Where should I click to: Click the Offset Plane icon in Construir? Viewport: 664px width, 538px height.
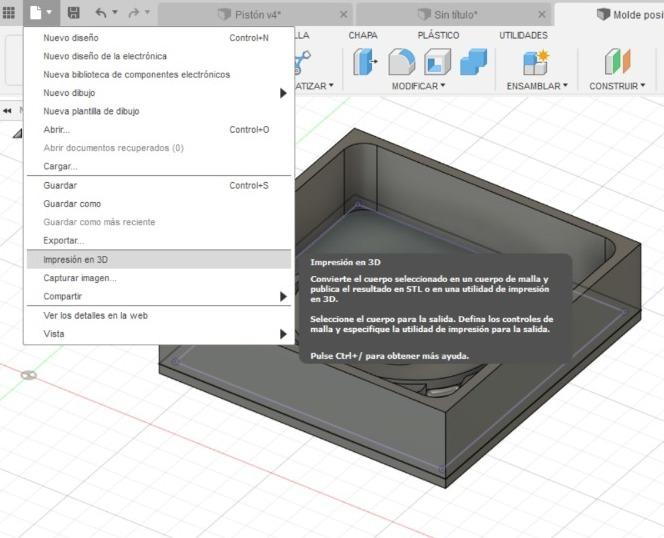coord(617,62)
